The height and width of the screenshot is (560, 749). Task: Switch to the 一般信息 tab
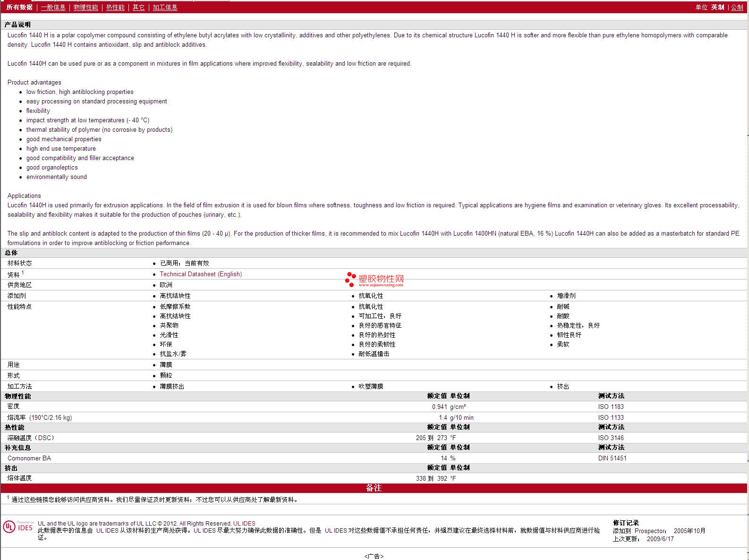point(53,7)
